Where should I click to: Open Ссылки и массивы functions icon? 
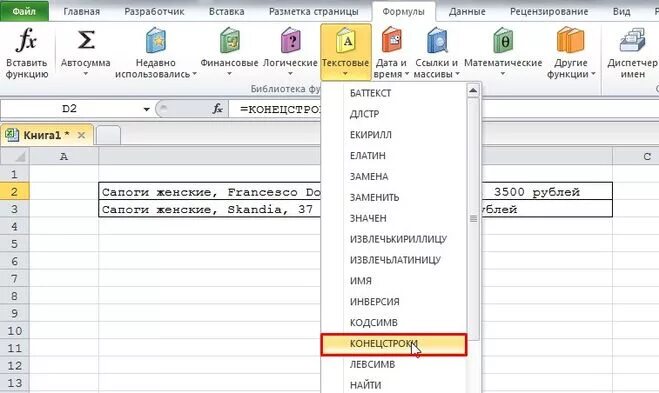pos(436,40)
